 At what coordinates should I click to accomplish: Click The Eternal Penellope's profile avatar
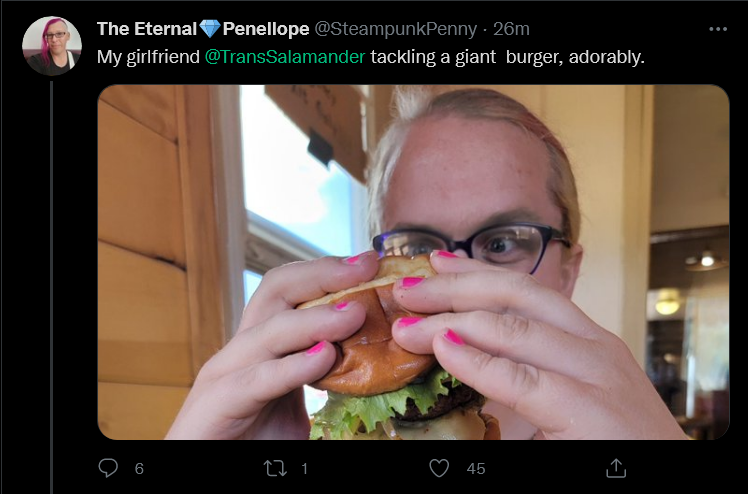click(52, 46)
